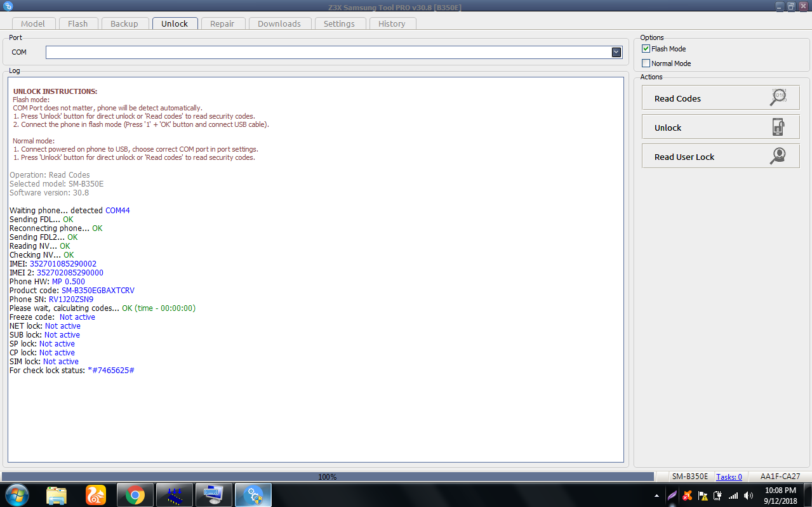
Task: Open Action Center flag icon
Action: click(703, 496)
